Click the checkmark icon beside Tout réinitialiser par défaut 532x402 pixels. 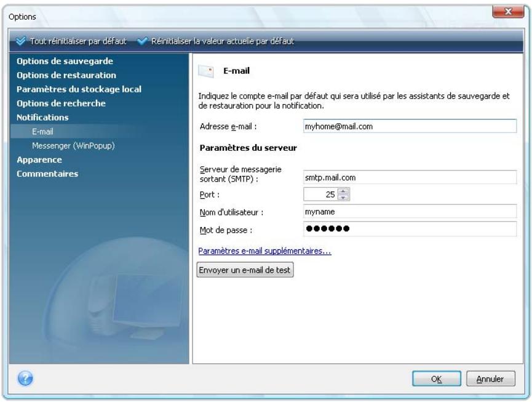21,41
